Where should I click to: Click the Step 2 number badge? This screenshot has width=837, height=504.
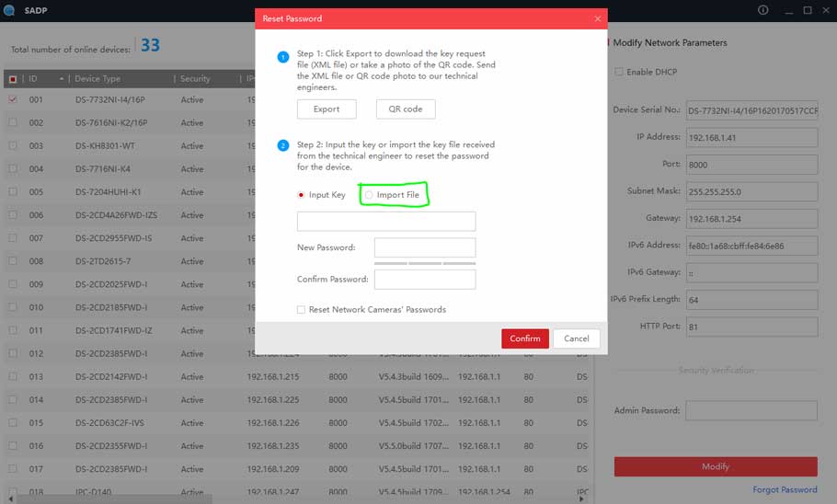(283, 145)
